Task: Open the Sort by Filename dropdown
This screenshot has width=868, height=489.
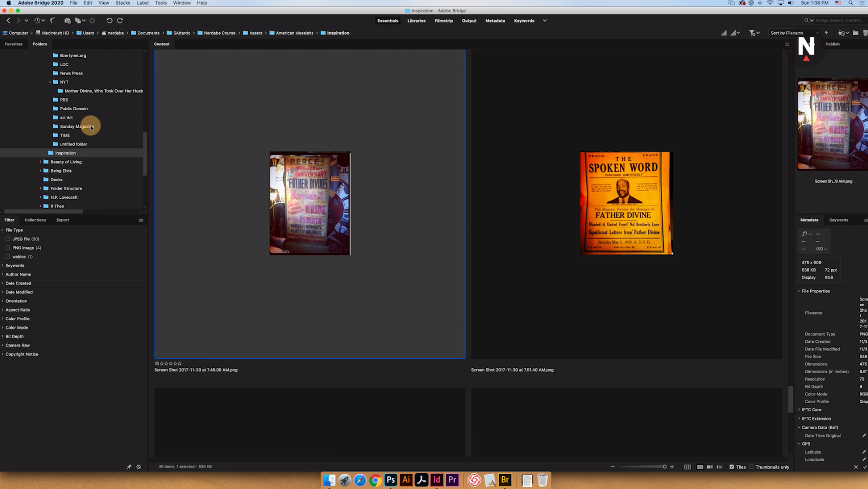Action: coord(794,33)
